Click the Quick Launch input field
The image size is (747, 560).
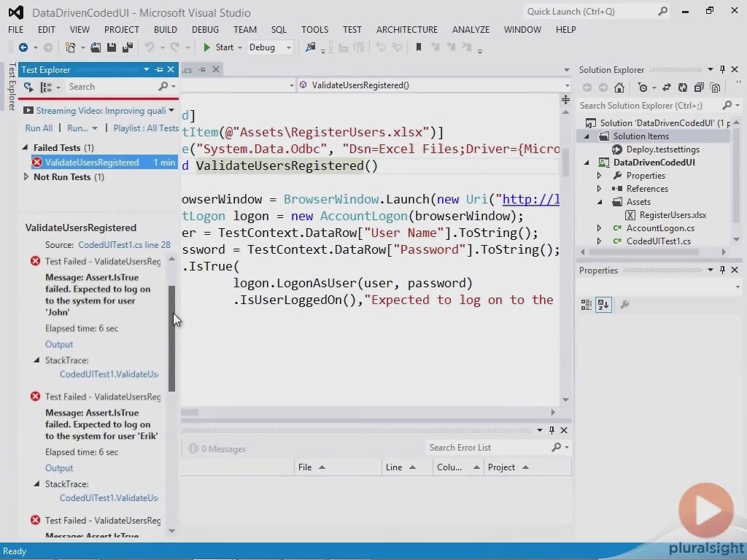[x=589, y=12]
